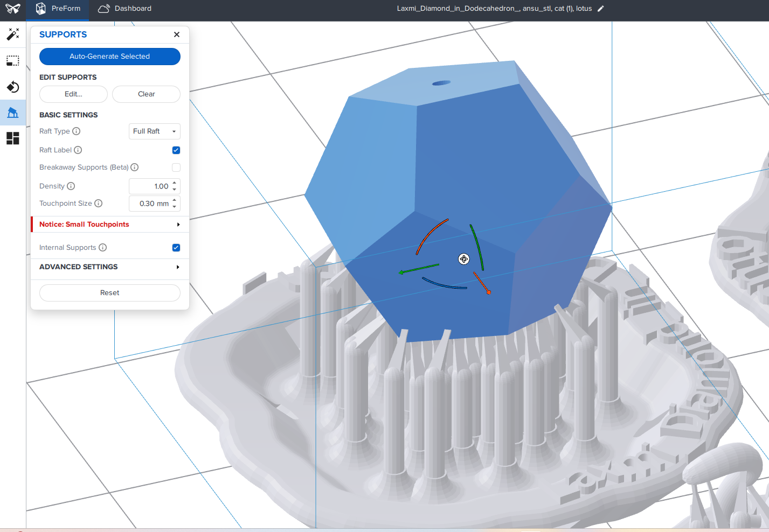Click the Breakaway Supports info icon
Viewport: 769px width, 532px height.
(x=135, y=167)
